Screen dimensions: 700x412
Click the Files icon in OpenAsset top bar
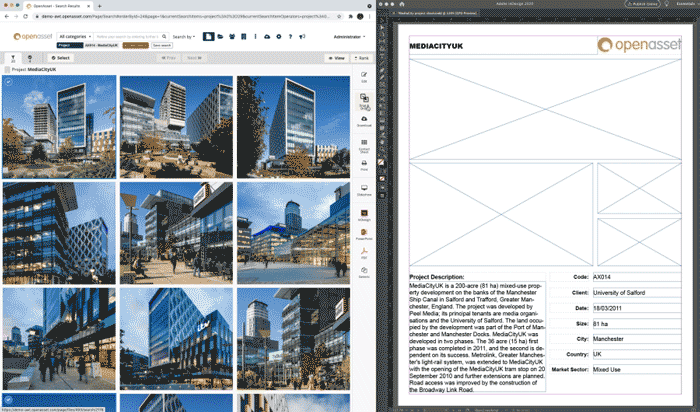click(208, 37)
